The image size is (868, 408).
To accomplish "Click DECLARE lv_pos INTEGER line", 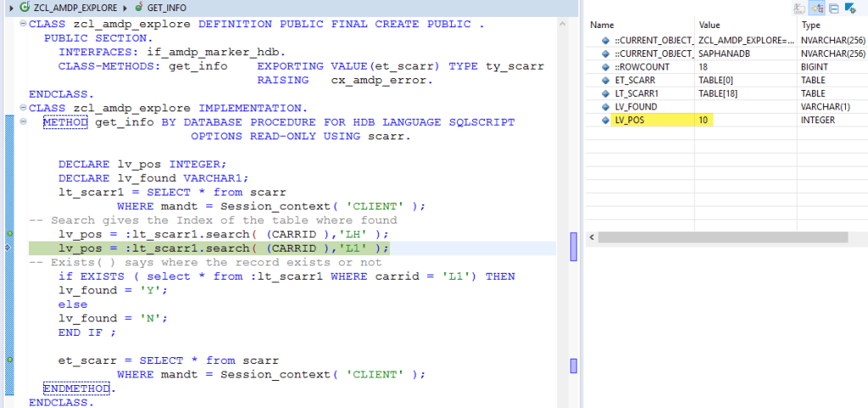I will pos(143,164).
